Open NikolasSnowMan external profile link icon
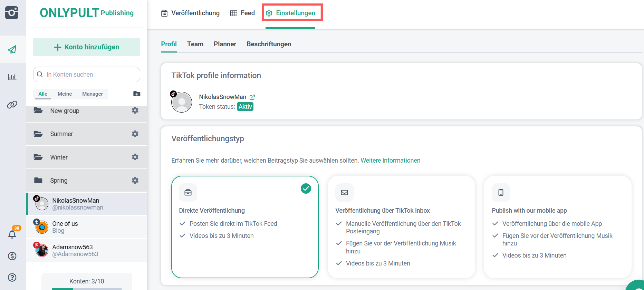Viewport: 644px width, 290px height. pos(252,97)
